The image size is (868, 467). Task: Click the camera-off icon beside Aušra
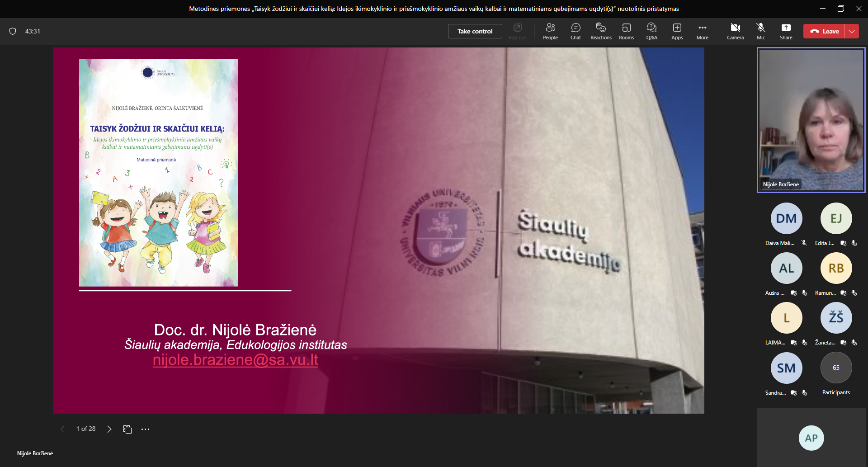[794, 293]
